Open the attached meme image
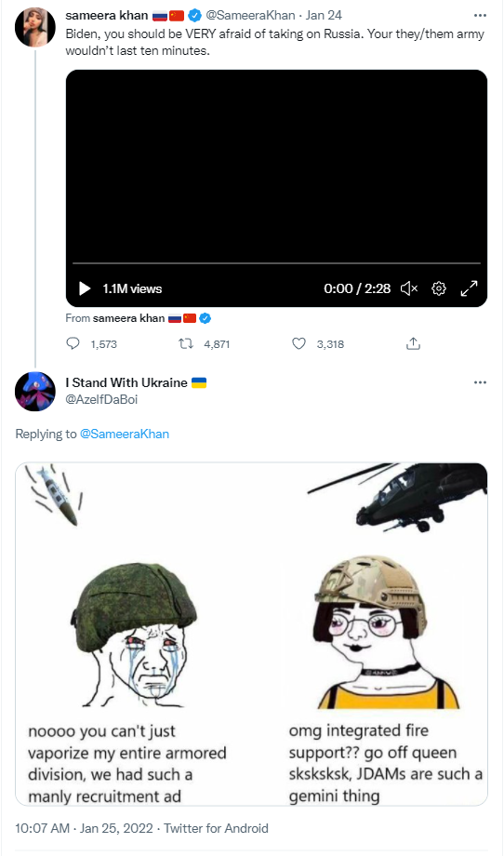 coord(251,635)
